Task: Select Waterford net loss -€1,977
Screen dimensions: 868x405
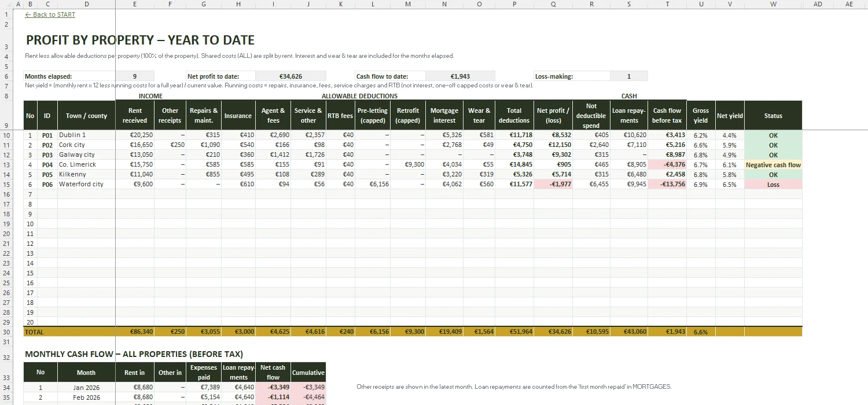Action: 553,184
